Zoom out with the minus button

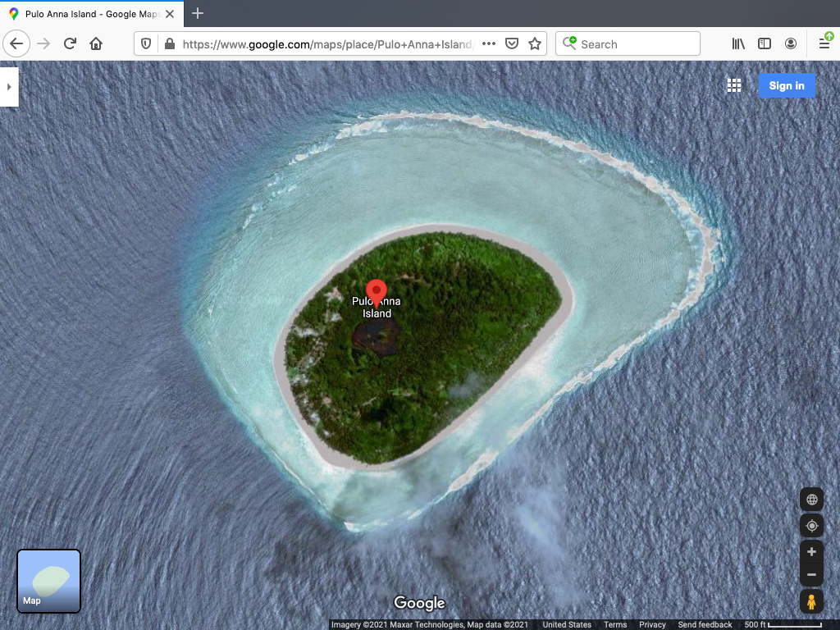(x=811, y=574)
